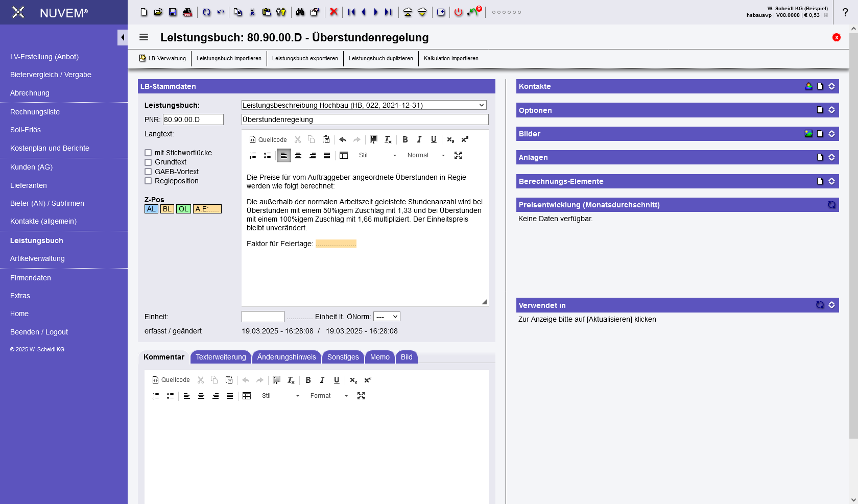This screenshot has width=858, height=504.
Task: Click LB-Verwaltung button
Action: coord(162,58)
